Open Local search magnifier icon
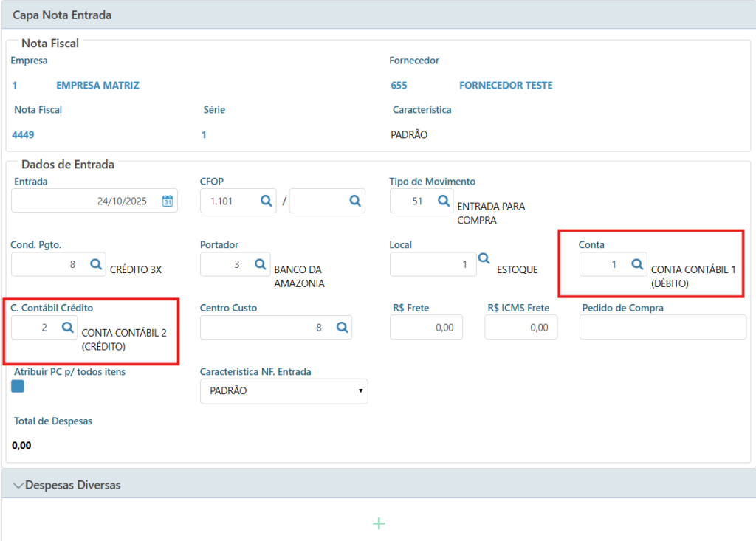 [484, 258]
